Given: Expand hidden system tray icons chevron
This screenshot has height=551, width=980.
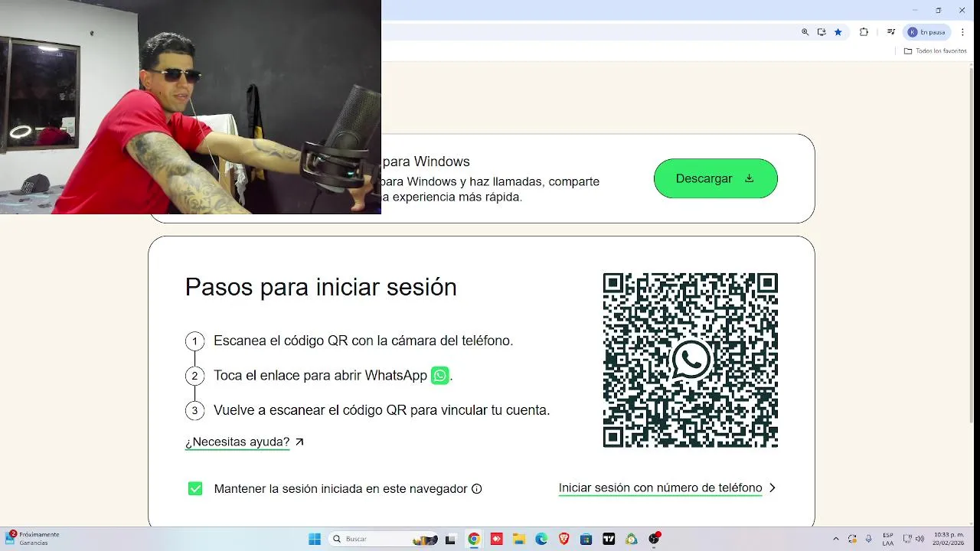Looking at the screenshot, I should (835, 539).
